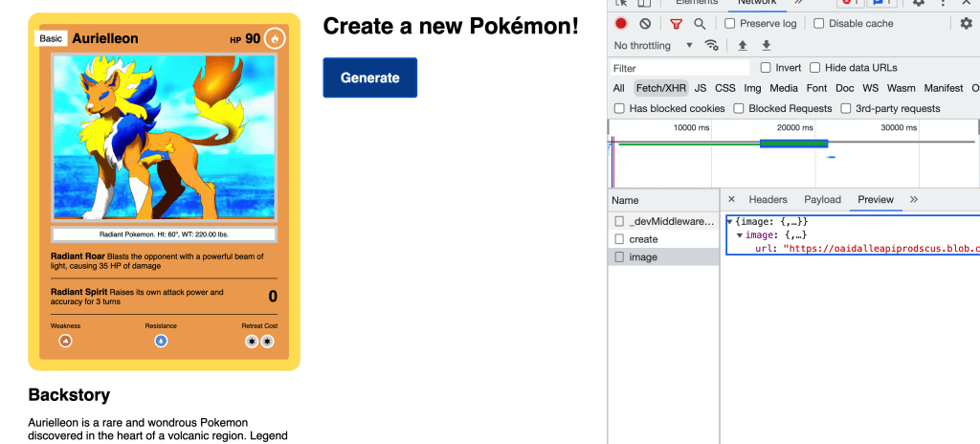Click the Weakness type icon on card
The width and height of the screenshot is (980, 444).
[x=65, y=341]
